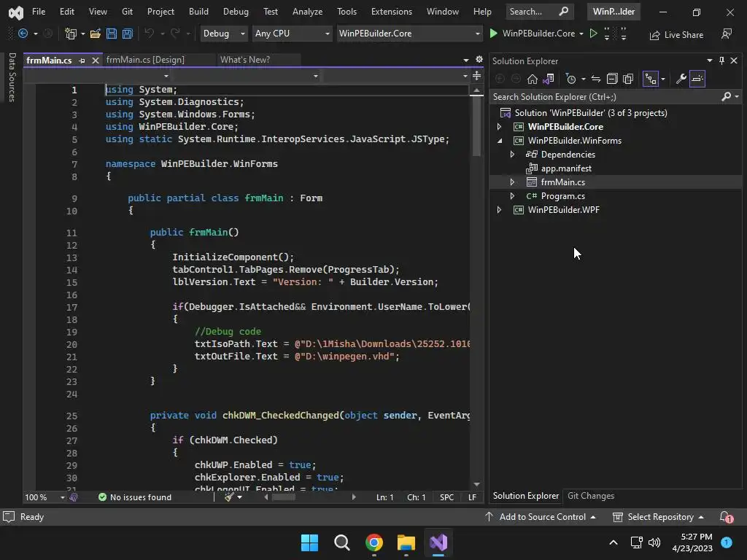Start debugging with the green play button
Viewport: 747px width, 560px height.
coord(494,34)
